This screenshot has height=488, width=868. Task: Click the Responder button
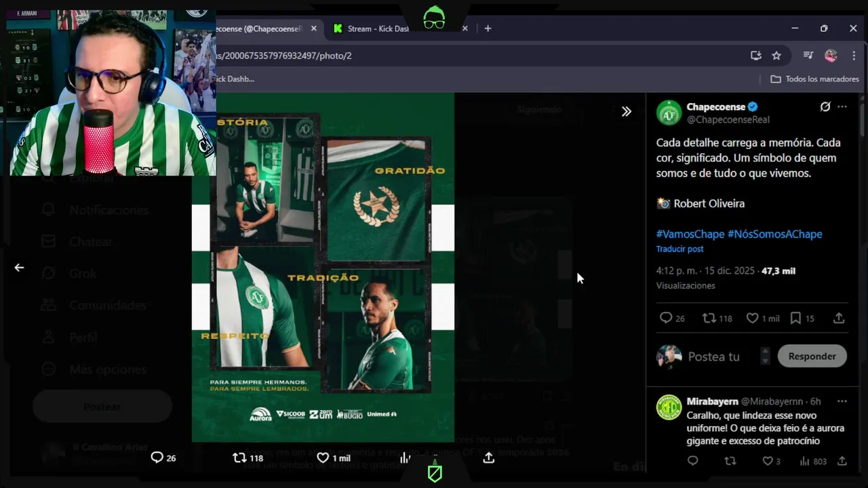(812, 357)
